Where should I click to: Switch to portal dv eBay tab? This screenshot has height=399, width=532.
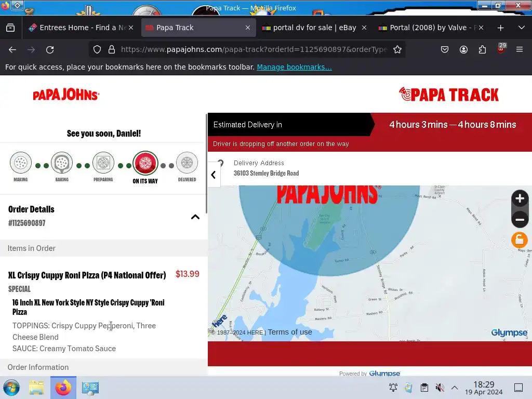[314, 28]
